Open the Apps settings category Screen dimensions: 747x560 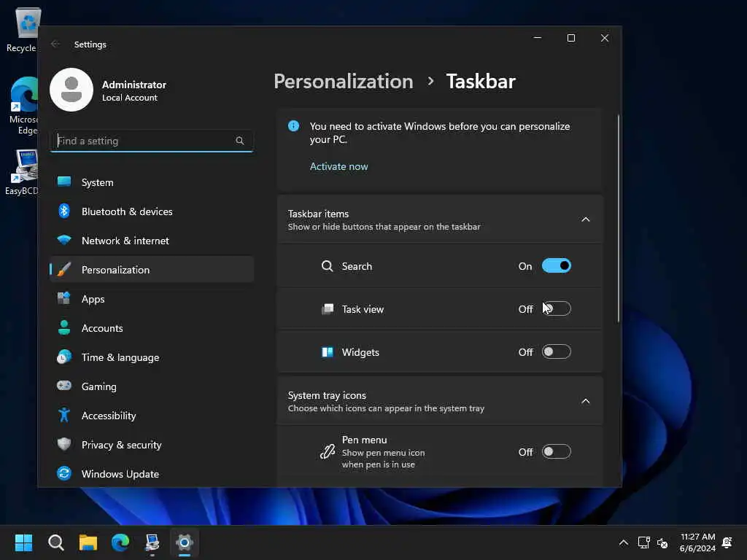coord(152,299)
